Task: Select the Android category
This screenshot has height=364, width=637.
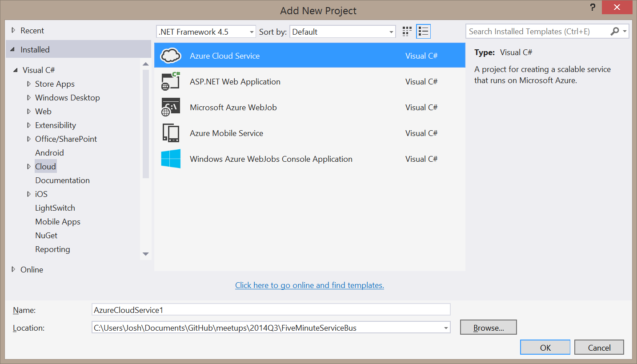Action: [x=49, y=153]
